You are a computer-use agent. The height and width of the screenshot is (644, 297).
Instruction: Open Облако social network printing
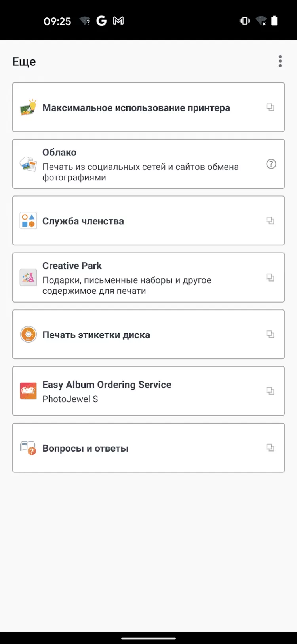pos(141,167)
